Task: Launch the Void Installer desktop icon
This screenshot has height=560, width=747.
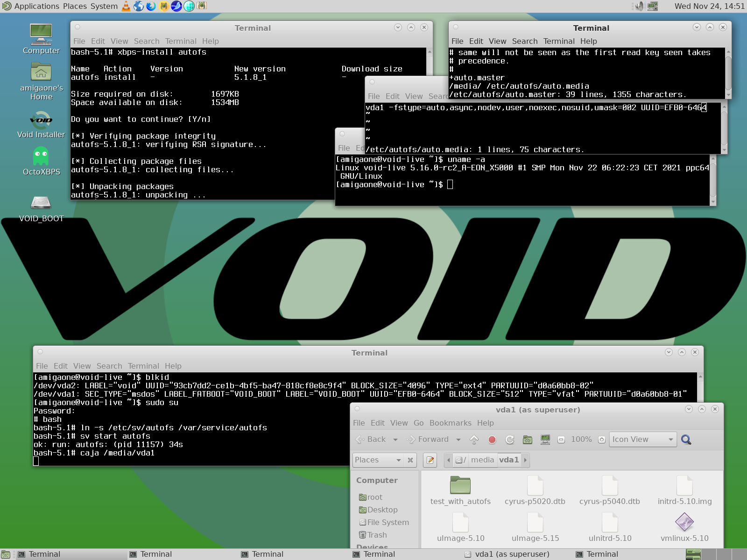Action: point(41,125)
